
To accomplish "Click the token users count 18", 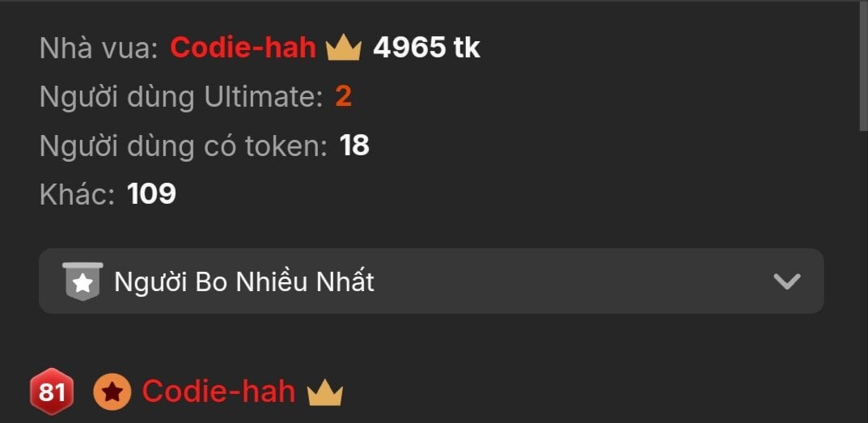I will coord(354,146).
